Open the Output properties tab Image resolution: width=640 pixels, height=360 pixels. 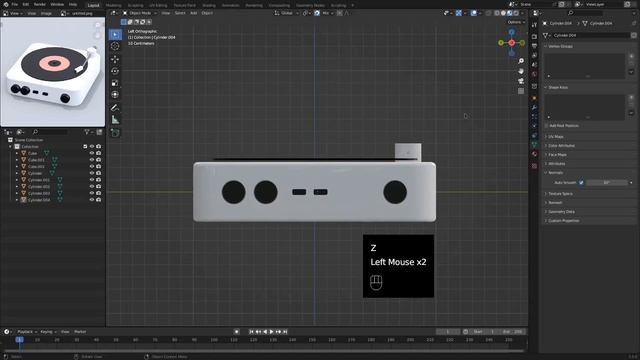point(534,46)
